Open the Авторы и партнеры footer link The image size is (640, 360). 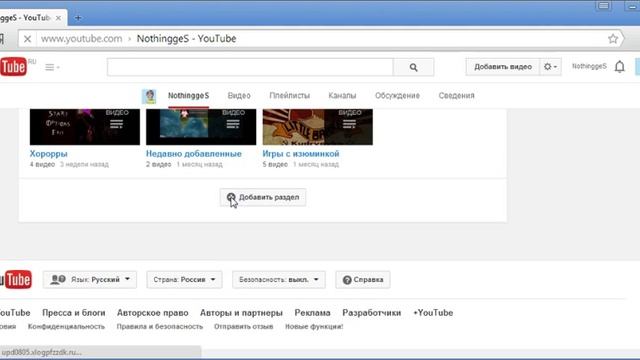[x=241, y=313]
